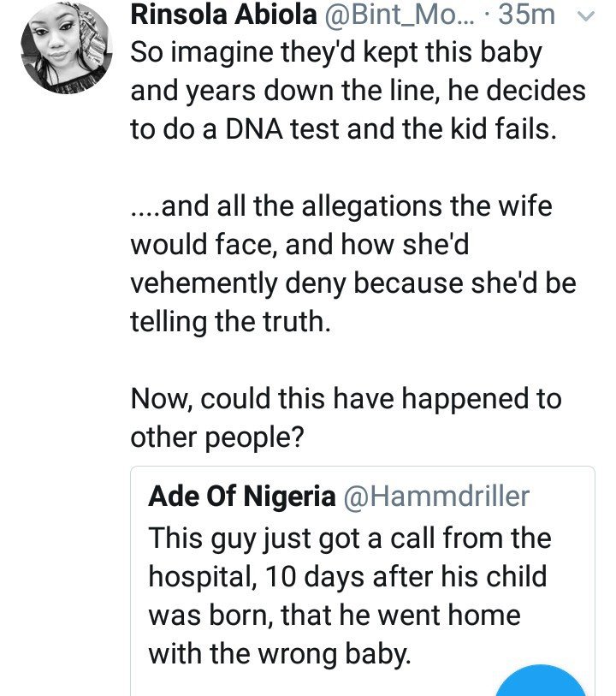Tap the line "So imagine they'd kept this baby"
Image resolution: width=616 pixels, height=696 pixels.
(336, 53)
